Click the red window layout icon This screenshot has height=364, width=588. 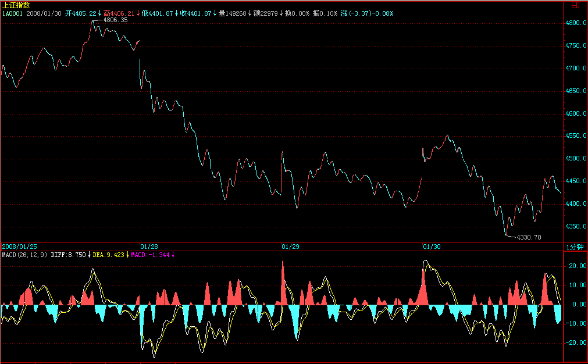(575, 5)
